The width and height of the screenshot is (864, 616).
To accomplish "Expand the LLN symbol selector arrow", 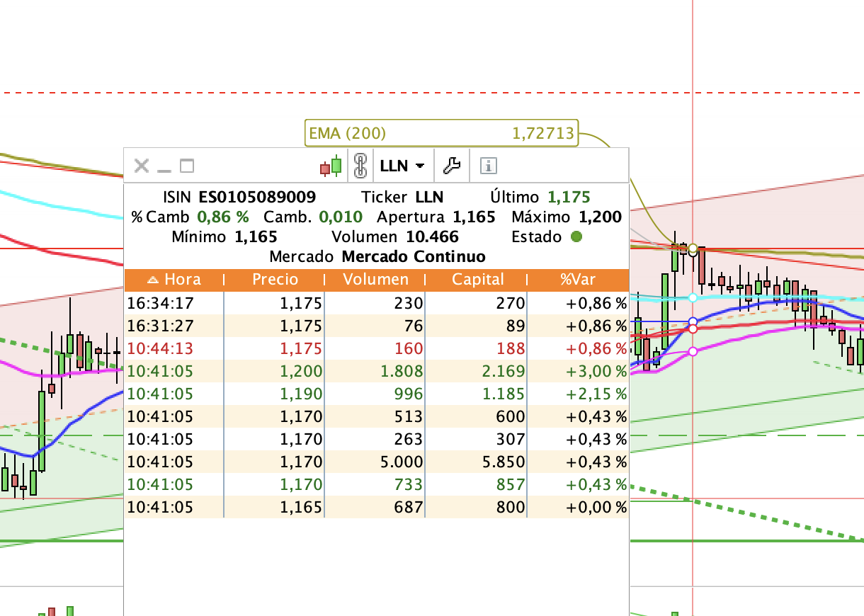I will (x=419, y=166).
